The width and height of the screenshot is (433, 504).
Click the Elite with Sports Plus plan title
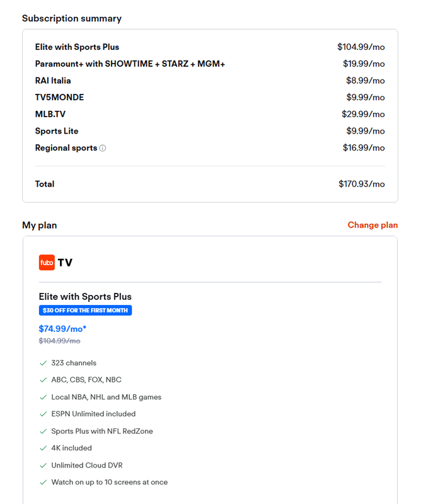[85, 296]
